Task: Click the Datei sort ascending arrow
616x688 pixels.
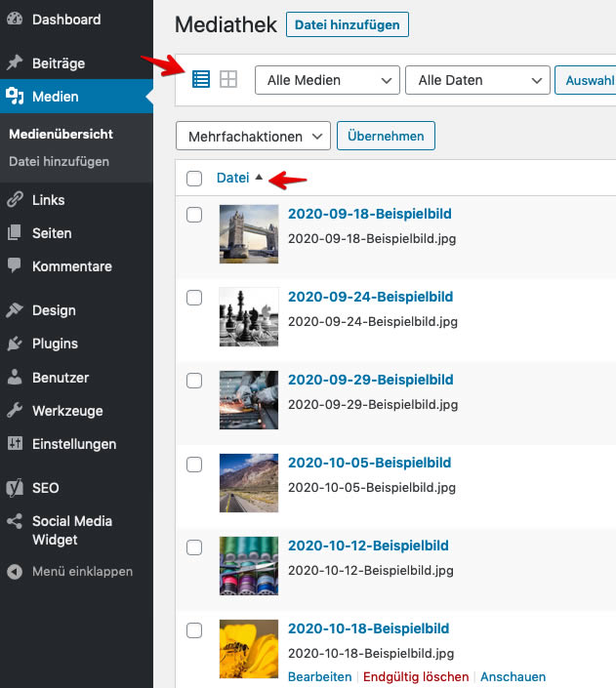Action: [x=259, y=177]
